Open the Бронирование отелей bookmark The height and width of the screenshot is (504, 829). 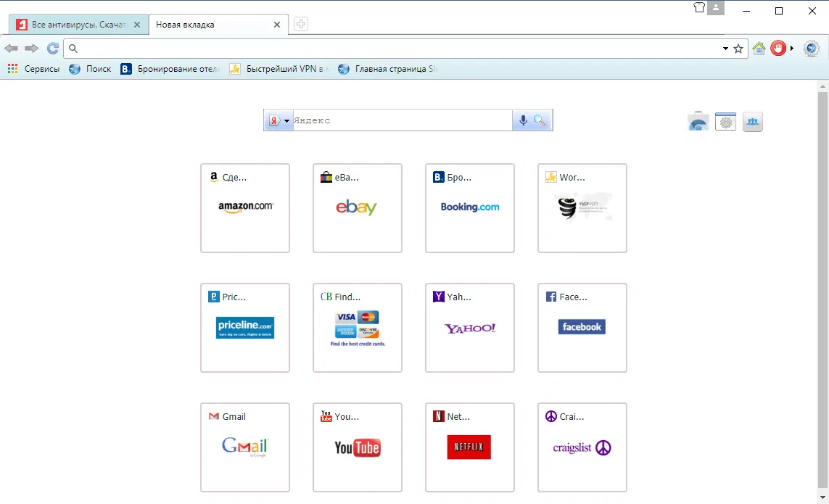click(x=170, y=69)
